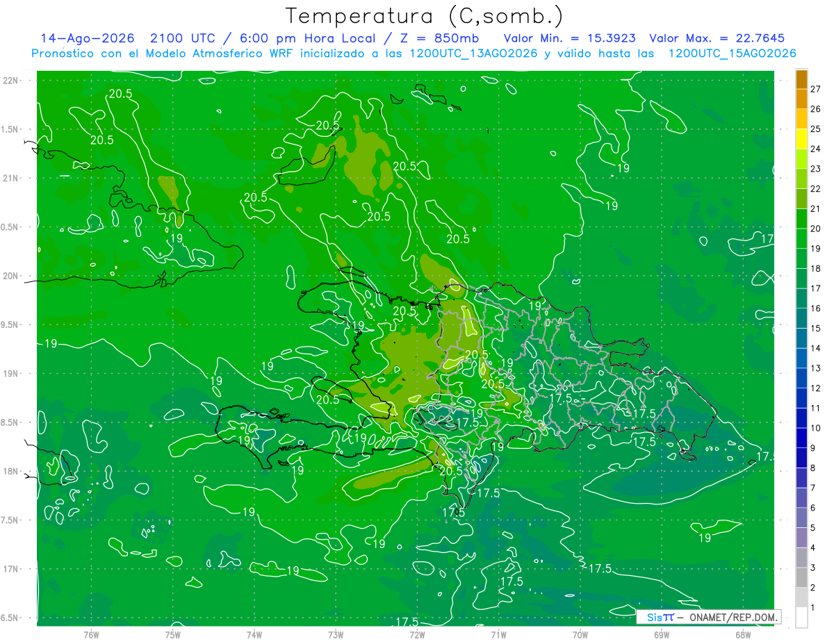The width and height of the screenshot is (834, 644).
Task: Click the "73W" longitude axis label
Action: (x=336, y=634)
